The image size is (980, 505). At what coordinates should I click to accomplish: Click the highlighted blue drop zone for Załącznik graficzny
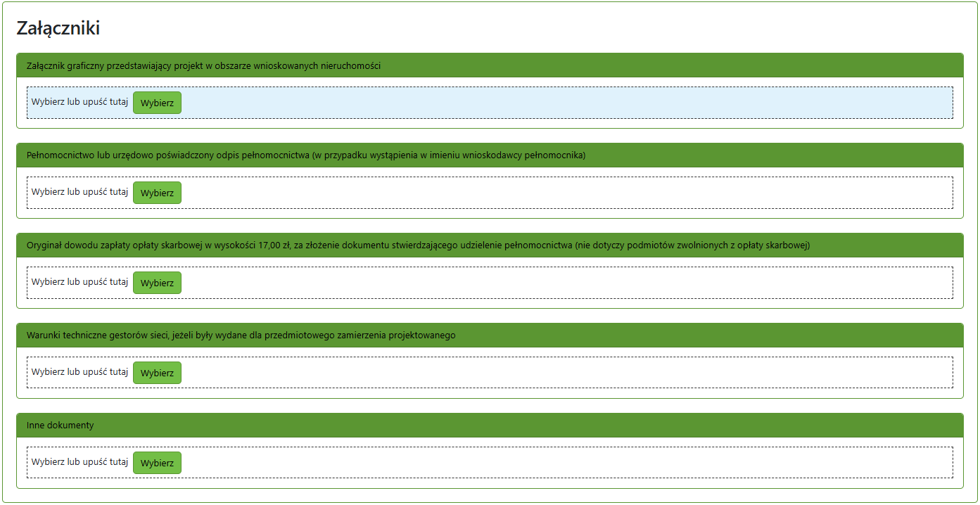pyautogui.click(x=563, y=103)
